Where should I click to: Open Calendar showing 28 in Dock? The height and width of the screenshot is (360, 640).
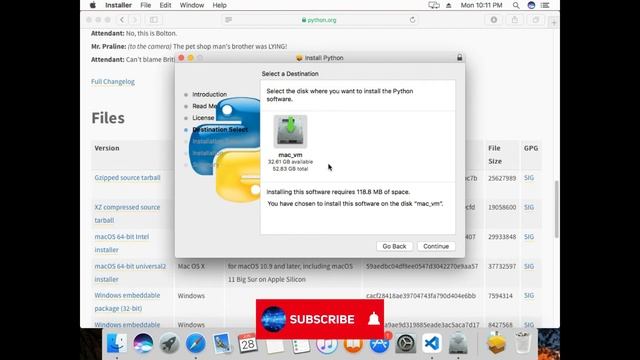tap(248, 343)
